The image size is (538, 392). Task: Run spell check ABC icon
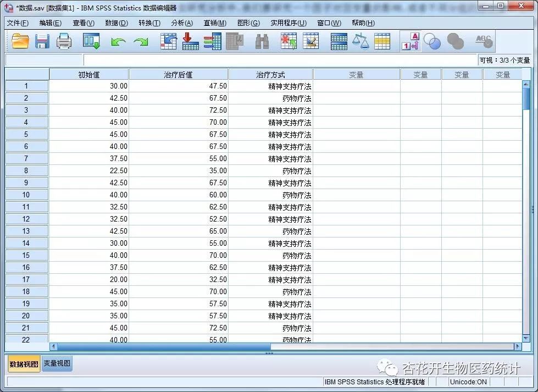click(484, 41)
